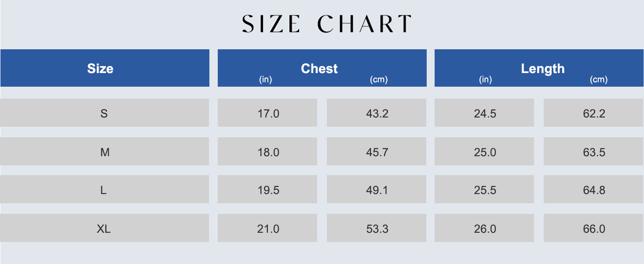644x264 pixels.
Task: Click chest value 17.0 inches
Action: point(267,113)
